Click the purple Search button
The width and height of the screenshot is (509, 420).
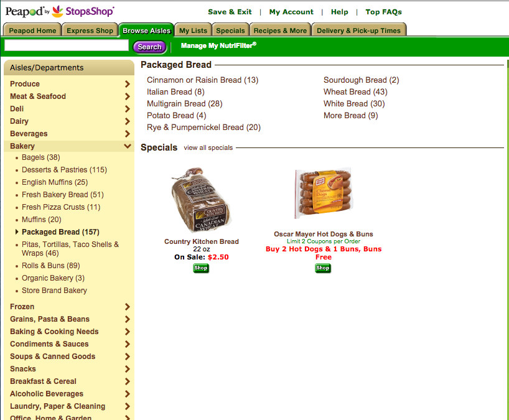pos(149,47)
